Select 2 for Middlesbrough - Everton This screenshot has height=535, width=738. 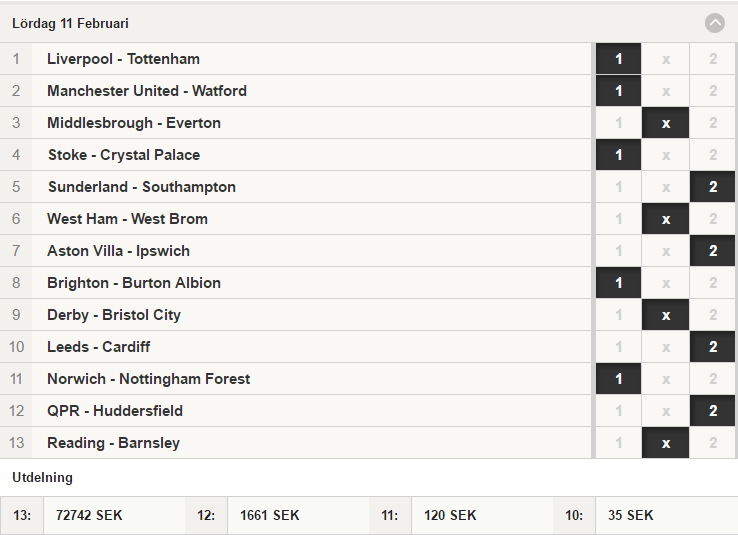click(x=713, y=123)
